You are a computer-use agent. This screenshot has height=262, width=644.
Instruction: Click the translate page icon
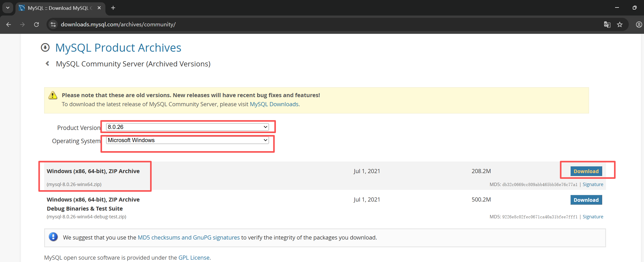tap(607, 25)
